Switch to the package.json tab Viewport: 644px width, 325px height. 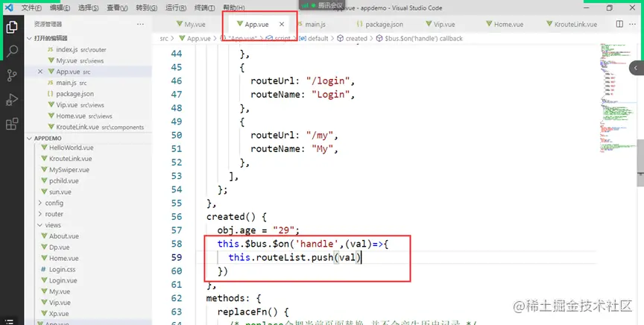[x=380, y=25]
